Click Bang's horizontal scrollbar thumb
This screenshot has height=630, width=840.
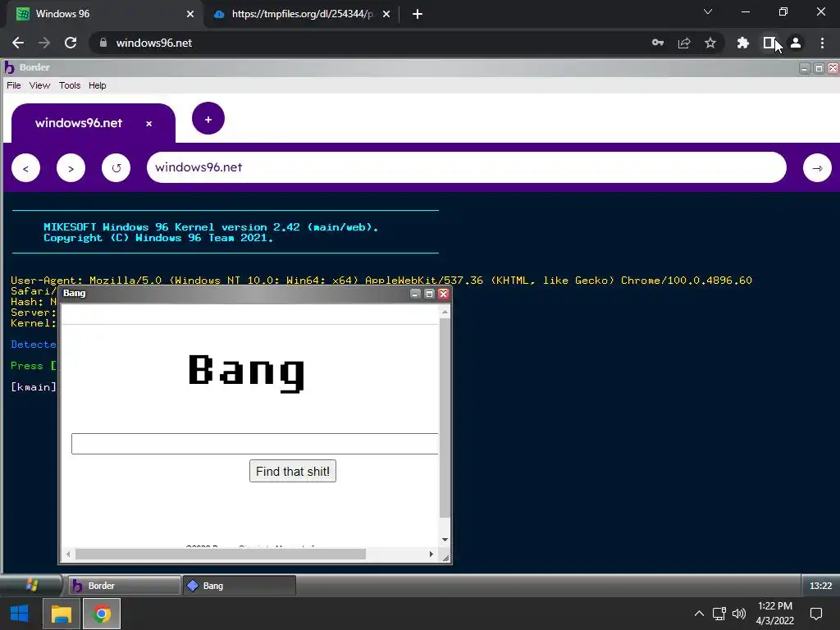pyautogui.click(x=221, y=554)
